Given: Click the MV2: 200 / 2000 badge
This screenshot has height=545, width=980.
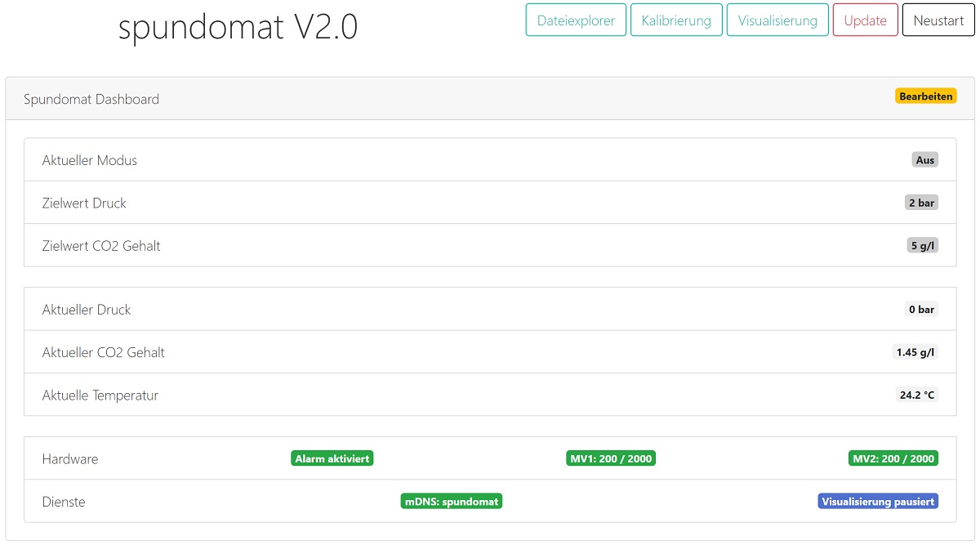Looking at the screenshot, I should coord(893,458).
